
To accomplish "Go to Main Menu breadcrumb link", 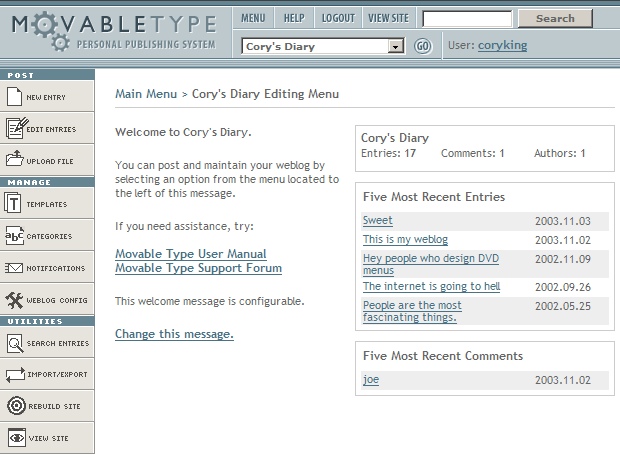I will point(146,94).
